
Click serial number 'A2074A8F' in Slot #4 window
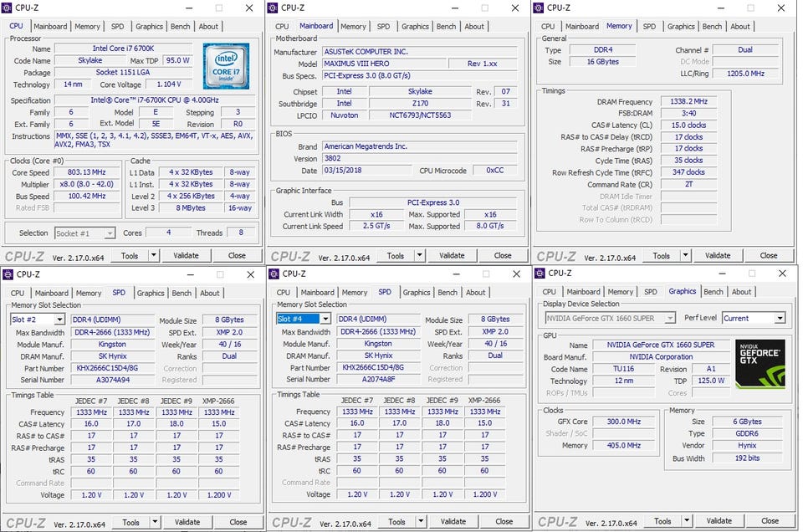click(378, 380)
